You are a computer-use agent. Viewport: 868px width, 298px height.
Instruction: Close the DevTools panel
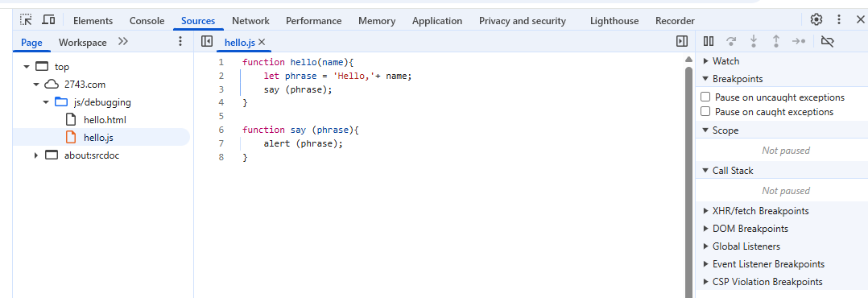click(x=860, y=20)
